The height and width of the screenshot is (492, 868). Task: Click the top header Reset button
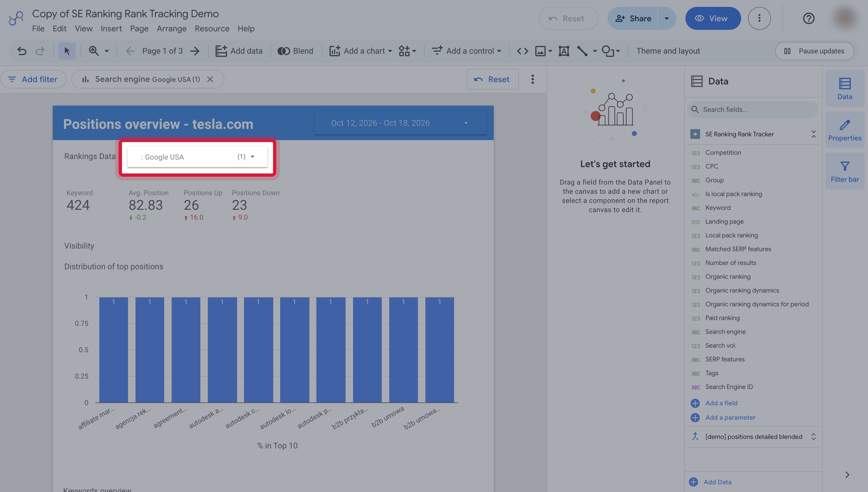pos(568,18)
